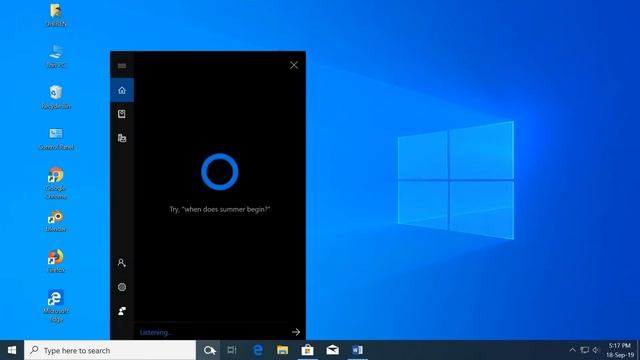Submit query with the arrow button
Viewport: 640px width, 360px height.
tap(296, 332)
